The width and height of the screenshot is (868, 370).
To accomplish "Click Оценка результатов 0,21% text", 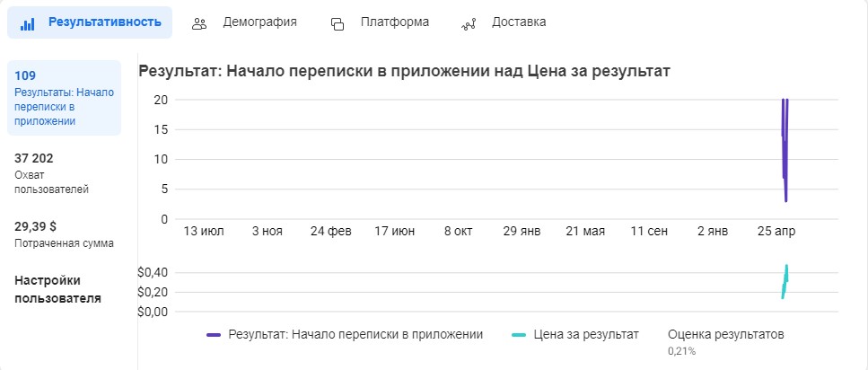I will pos(726,342).
